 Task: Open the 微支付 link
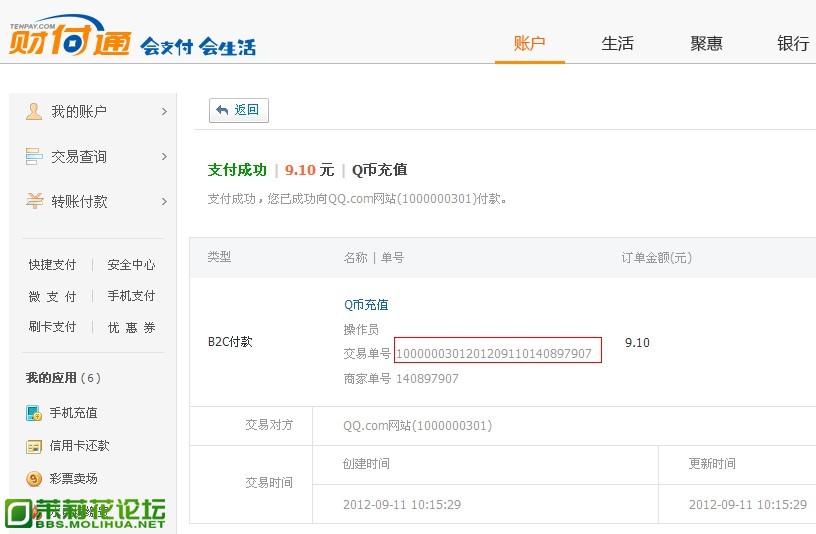pos(53,296)
